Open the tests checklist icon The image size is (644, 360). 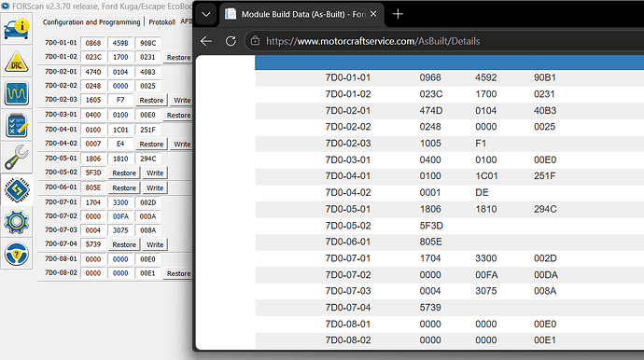click(17, 125)
